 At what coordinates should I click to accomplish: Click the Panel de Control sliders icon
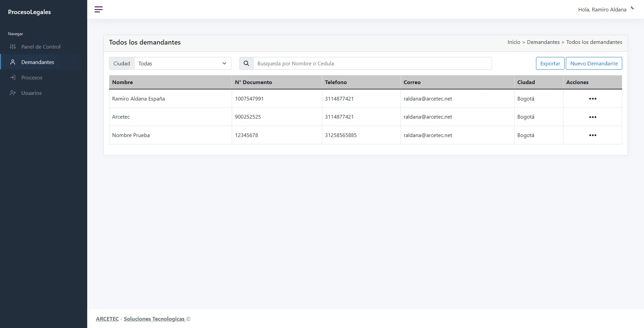coord(13,47)
